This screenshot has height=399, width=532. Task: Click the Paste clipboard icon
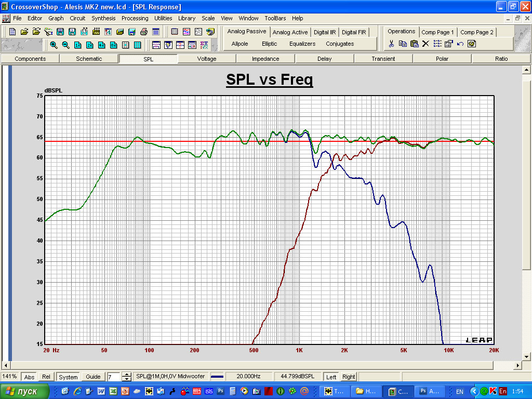click(414, 44)
